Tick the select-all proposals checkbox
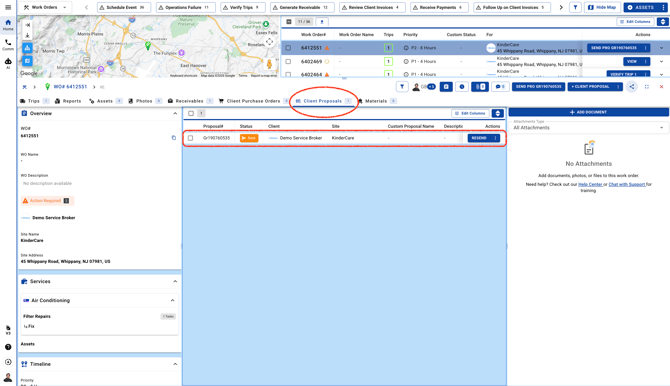 (191, 113)
